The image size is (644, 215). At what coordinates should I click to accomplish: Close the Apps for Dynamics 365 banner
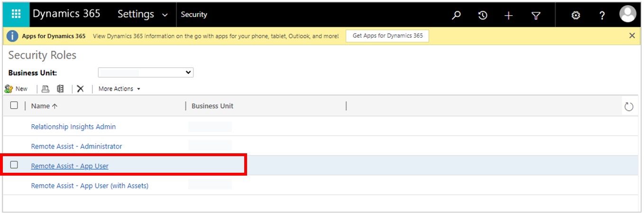[x=632, y=36]
